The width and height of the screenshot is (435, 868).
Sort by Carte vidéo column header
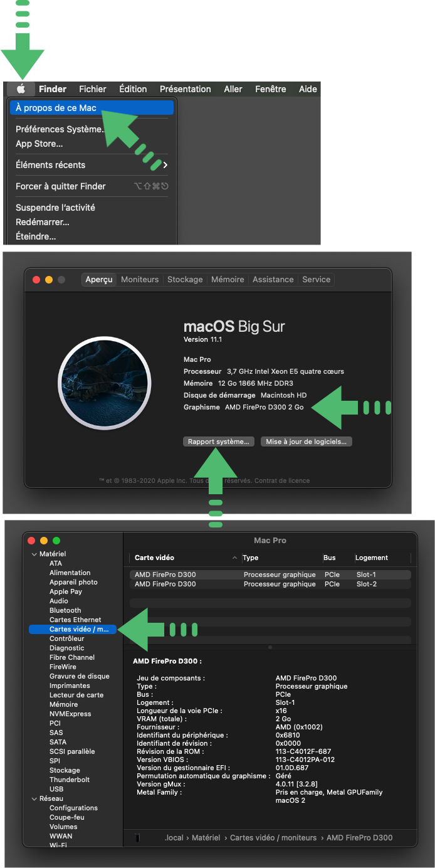pos(186,558)
